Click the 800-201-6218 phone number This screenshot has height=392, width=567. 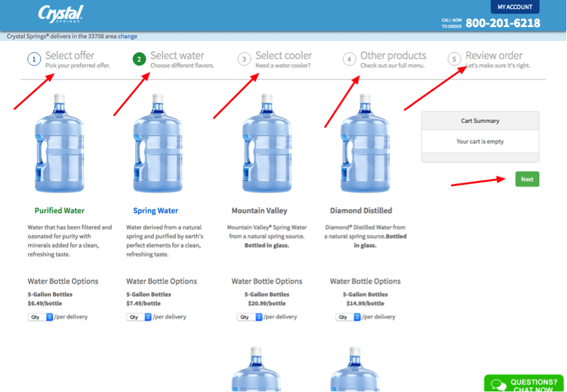503,23
